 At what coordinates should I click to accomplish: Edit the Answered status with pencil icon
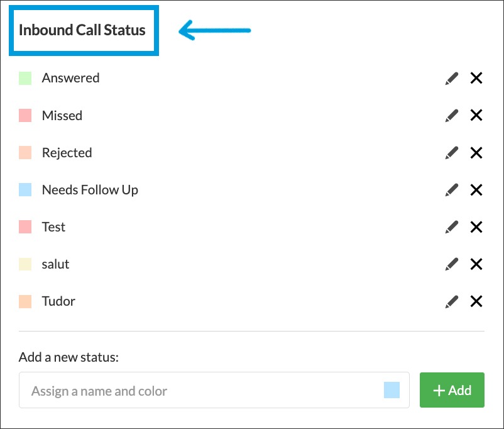coord(451,79)
